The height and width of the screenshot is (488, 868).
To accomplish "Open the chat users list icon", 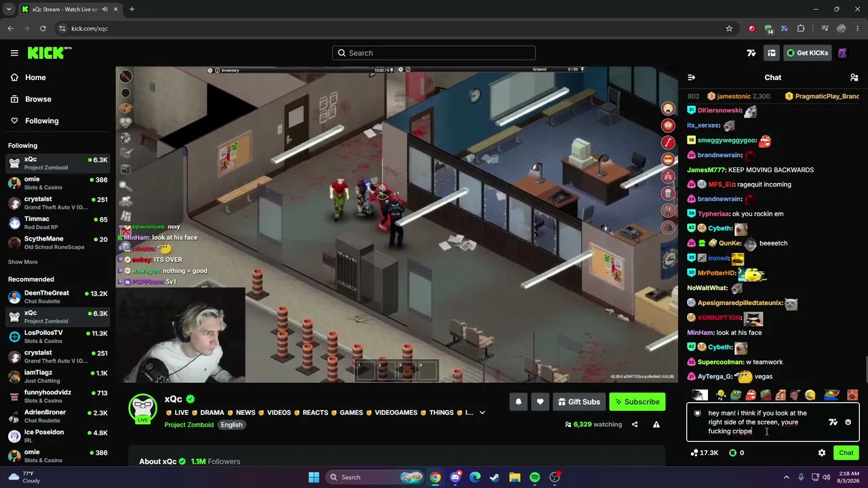I will (x=854, y=77).
